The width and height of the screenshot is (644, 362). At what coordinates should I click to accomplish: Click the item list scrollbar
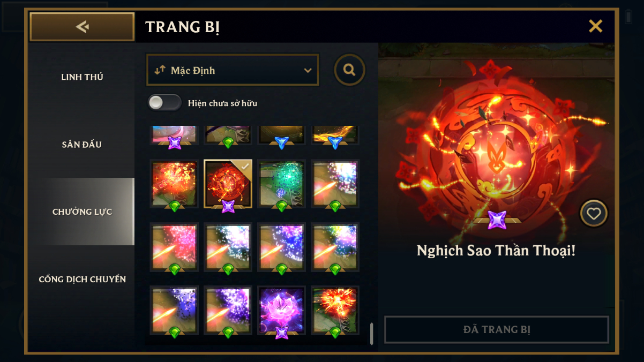pyautogui.click(x=371, y=333)
